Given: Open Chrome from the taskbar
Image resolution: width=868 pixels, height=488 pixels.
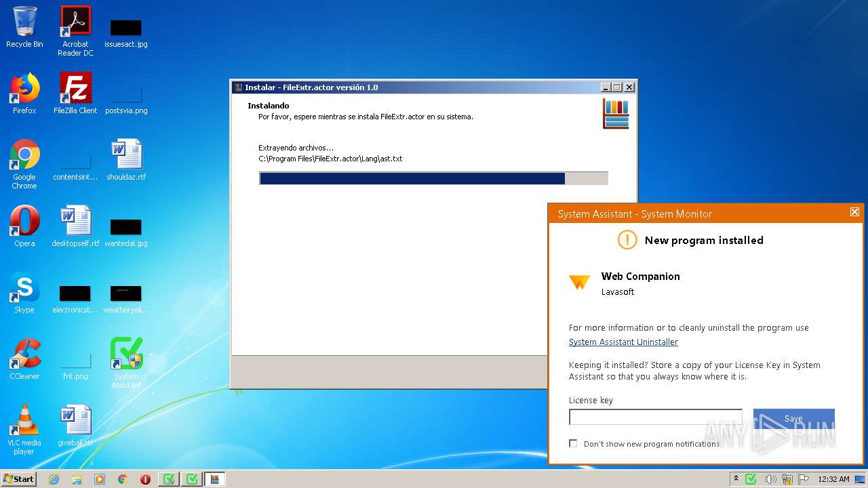Looking at the screenshot, I should coord(123,479).
